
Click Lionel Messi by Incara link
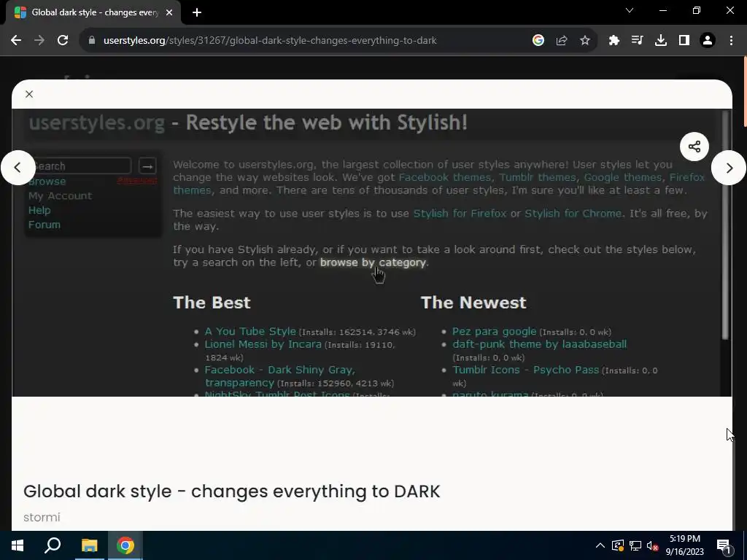coord(263,344)
